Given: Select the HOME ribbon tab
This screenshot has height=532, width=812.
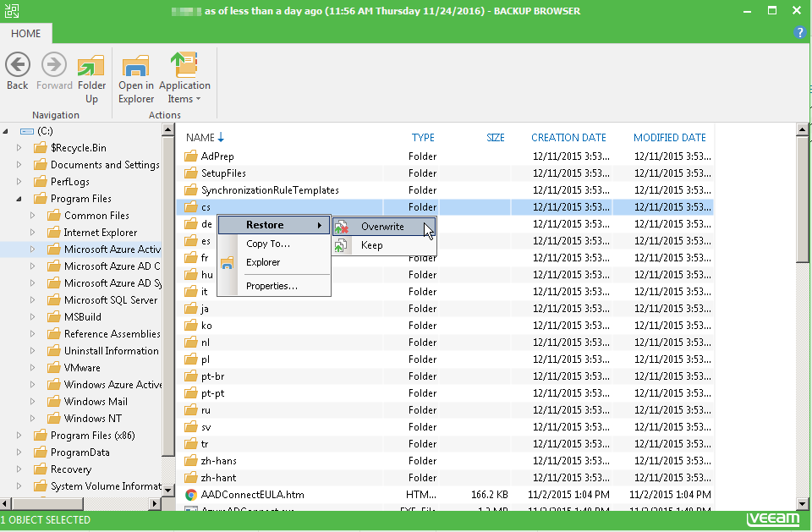Looking at the screenshot, I should [25, 33].
